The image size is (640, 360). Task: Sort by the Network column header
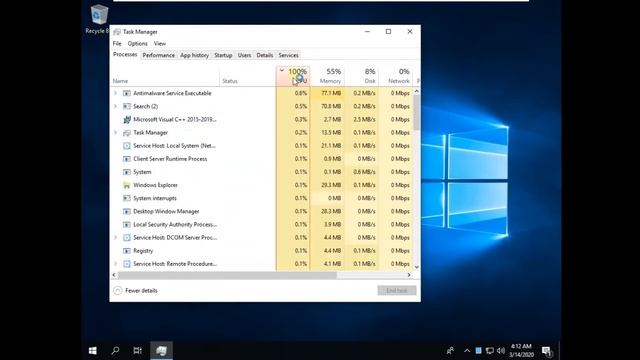[x=396, y=76]
